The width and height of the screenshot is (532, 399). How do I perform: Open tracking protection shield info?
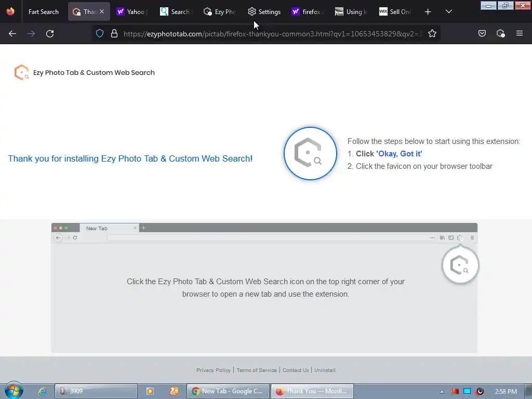click(x=99, y=33)
